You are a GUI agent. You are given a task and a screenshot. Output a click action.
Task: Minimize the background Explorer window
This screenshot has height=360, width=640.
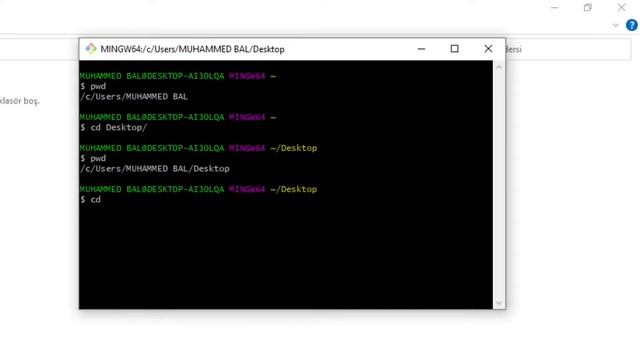click(554, 7)
